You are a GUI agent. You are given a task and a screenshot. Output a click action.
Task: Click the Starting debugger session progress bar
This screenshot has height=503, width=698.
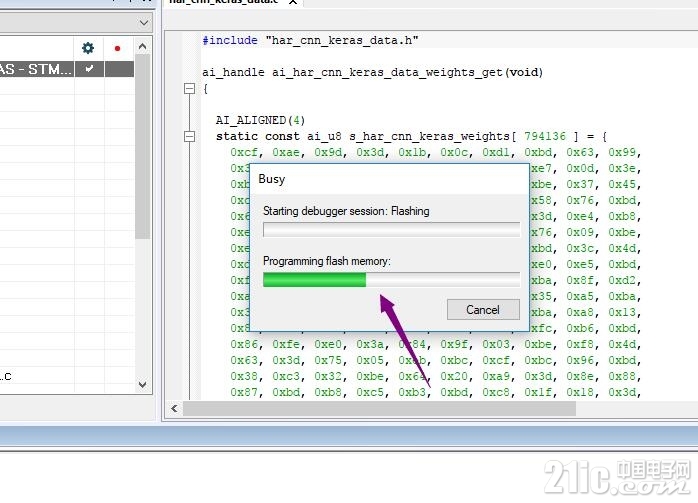click(391, 230)
